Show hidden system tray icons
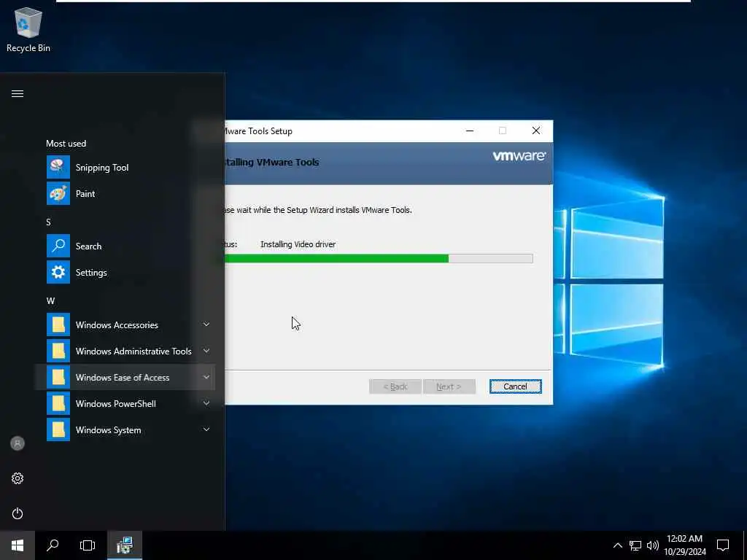 coord(617,545)
